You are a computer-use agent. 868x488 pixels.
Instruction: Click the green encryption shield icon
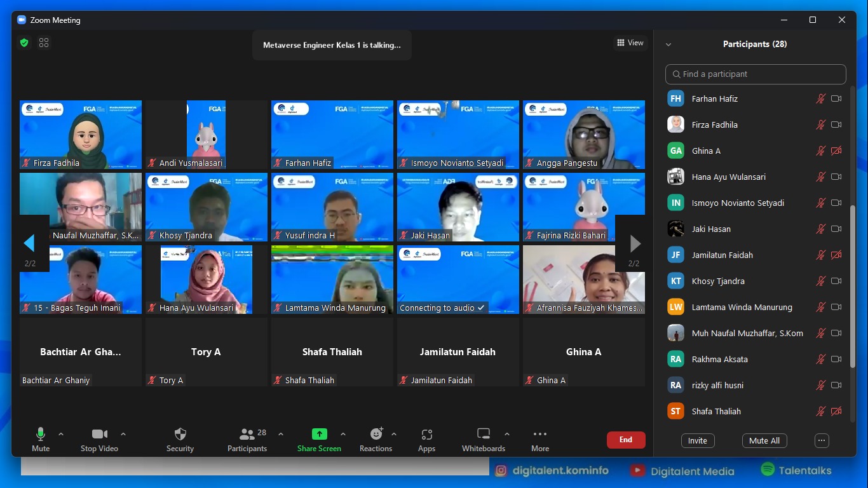[x=24, y=43]
